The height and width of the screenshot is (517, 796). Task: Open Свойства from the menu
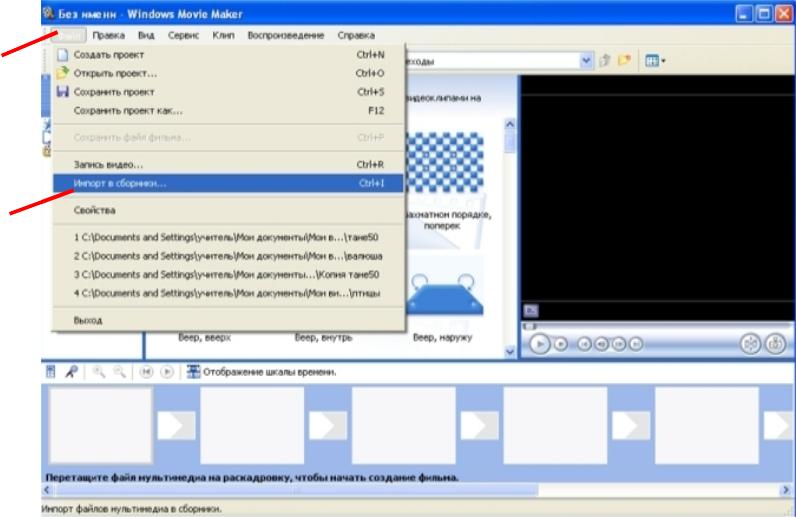[x=228, y=210]
